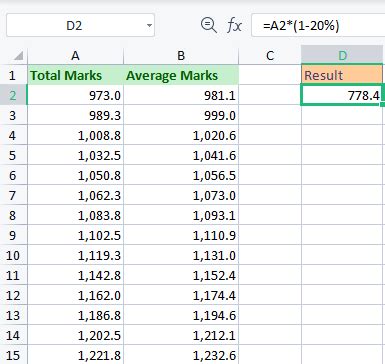
Task: Select row 4 header
Action: [13, 135]
